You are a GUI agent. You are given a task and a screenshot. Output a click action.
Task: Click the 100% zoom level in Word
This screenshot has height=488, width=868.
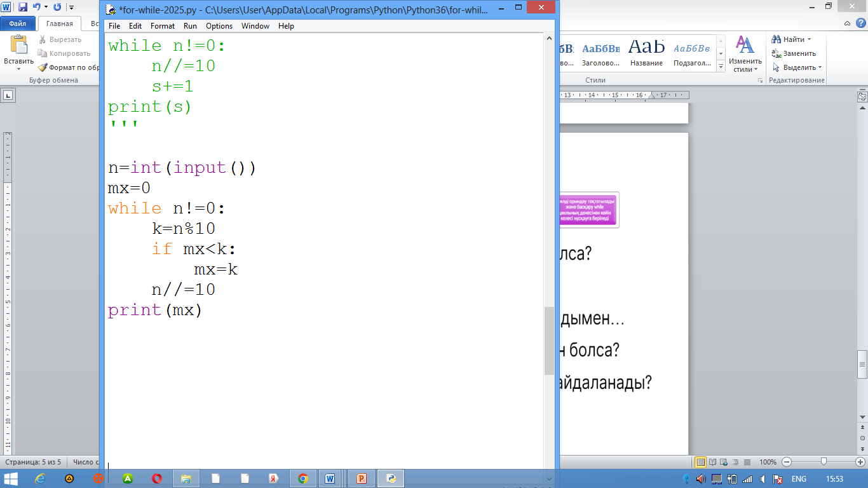pyautogui.click(x=768, y=462)
